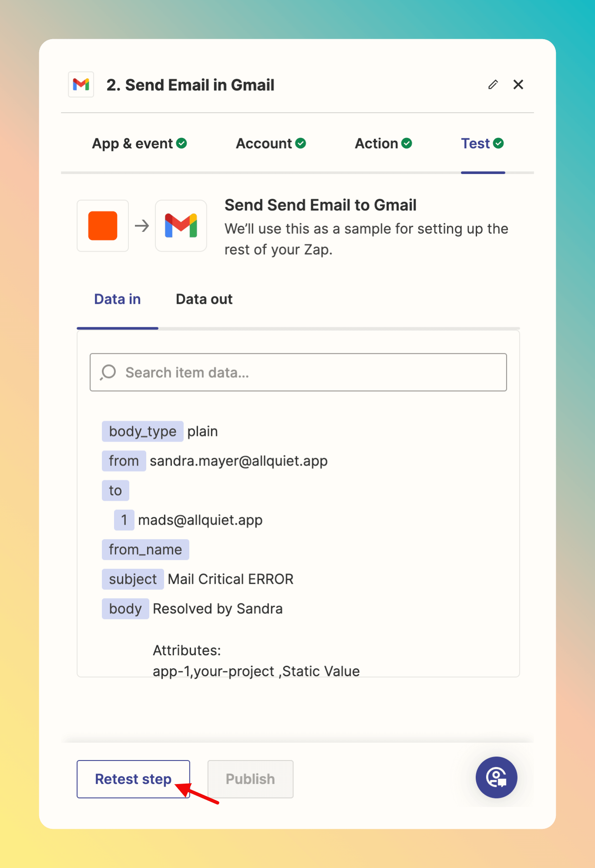Focus the Search item data field
The image size is (595, 868).
tap(298, 372)
